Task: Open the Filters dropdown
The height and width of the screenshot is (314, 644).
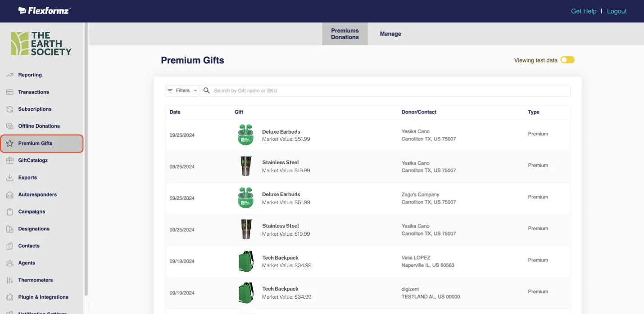Action: click(182, 90)
